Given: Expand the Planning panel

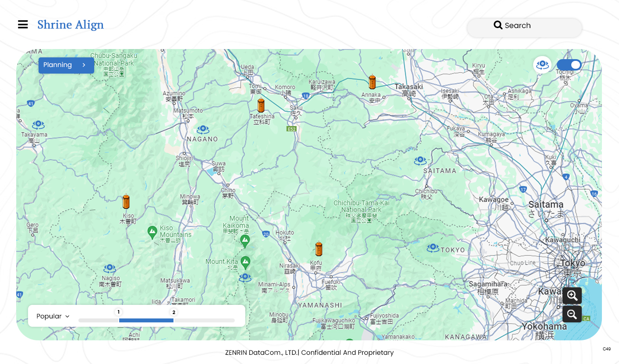Looking at the screenshot, I should point(66,65).
